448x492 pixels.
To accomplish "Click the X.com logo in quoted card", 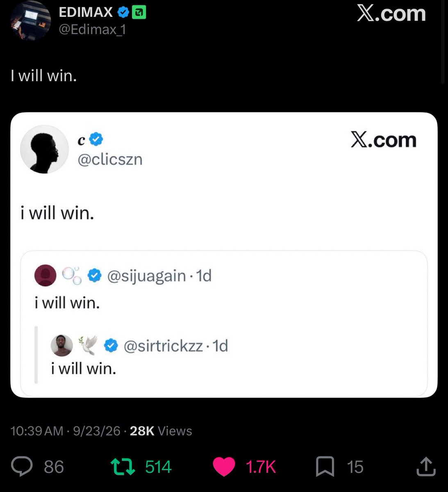I will (x=384, y=140).
